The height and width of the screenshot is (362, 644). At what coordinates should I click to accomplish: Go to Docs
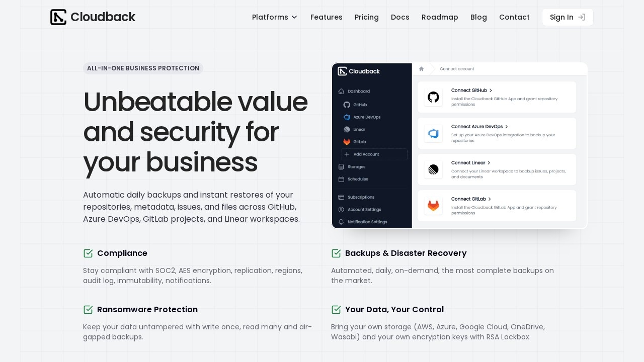400,17
